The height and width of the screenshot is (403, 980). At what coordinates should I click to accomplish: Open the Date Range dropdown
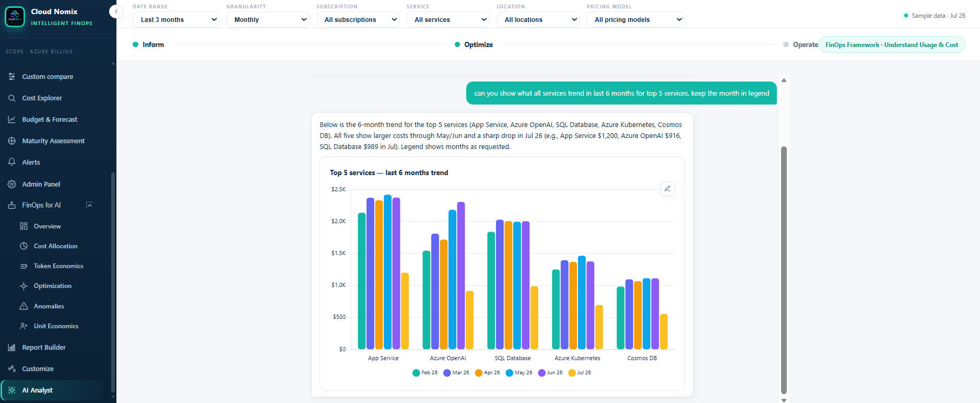[176, 19]
